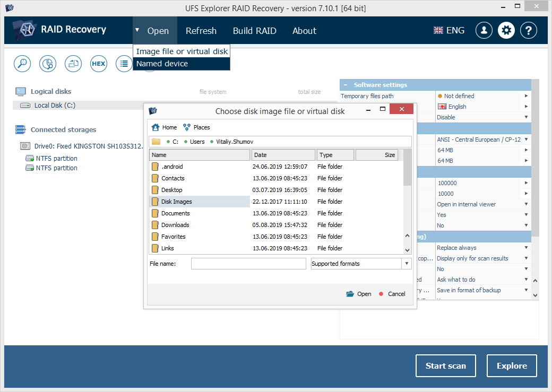This screenshot has width=552, height=392.
Task: Expand the Open menu arrow
Action: [x=137, y=30]
